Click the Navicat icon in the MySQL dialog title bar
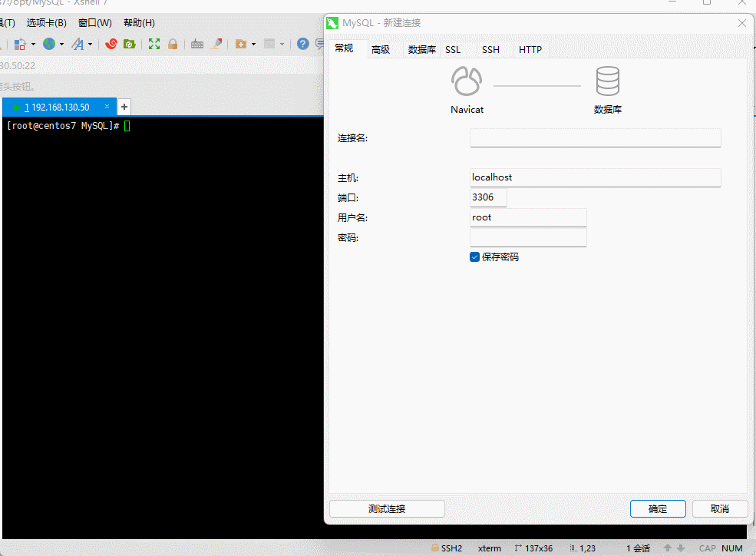This screenshot has height=556, width=756. pyautogui.click(x=332, y=23)
